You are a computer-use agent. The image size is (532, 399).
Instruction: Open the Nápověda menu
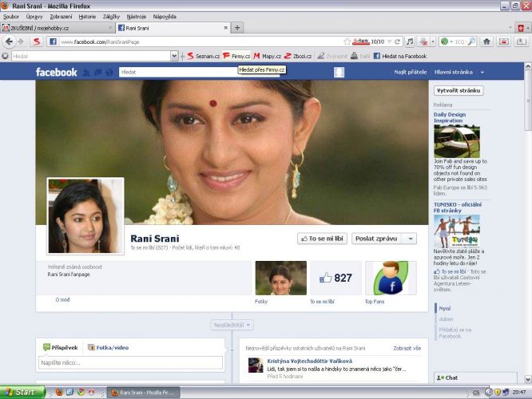tap(165, 17)
